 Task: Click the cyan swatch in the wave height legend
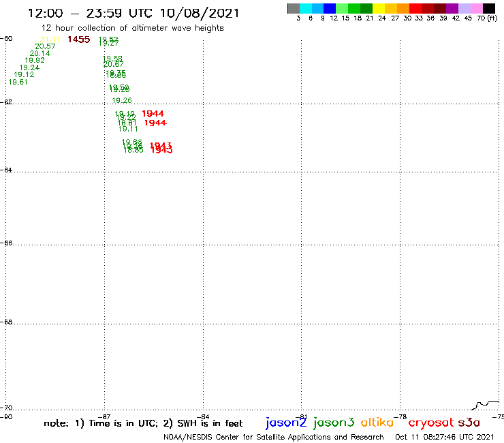(306, 8)
